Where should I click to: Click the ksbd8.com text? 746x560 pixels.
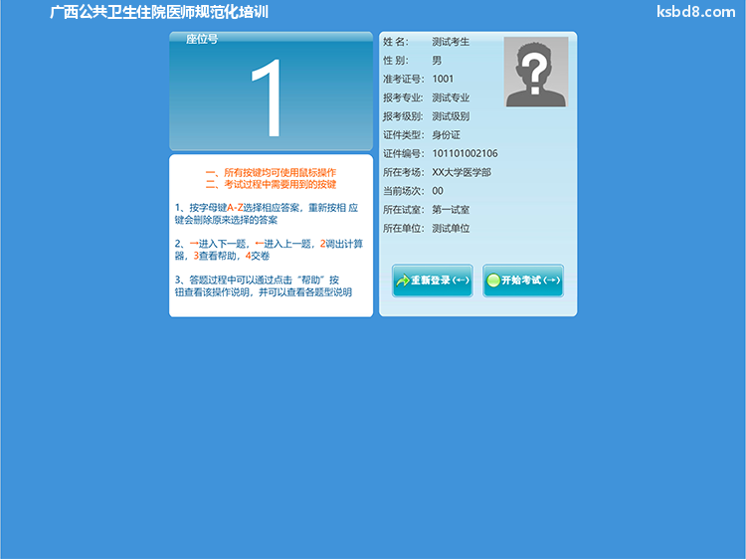[x=696, y=11]
